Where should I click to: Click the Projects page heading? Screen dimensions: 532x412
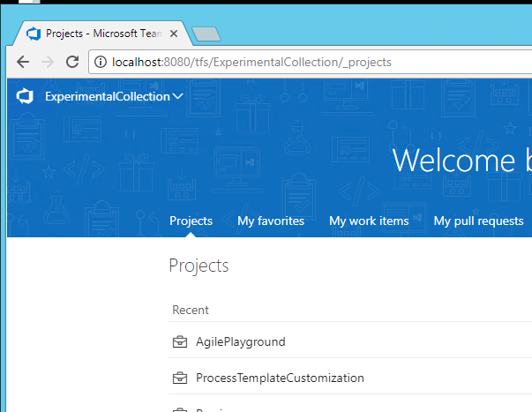[x=199, y=266]
